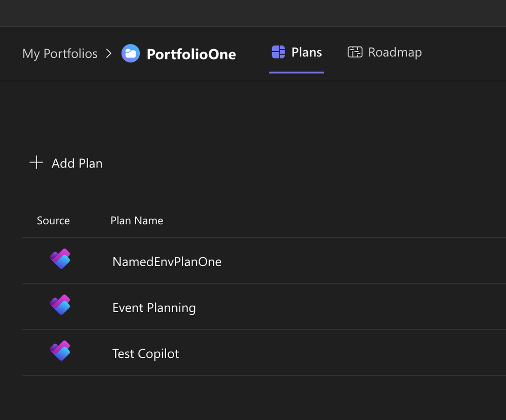The height and width of the screenshot is (420, 506).
Task: Select the PortfolioOne portfolio title
Action: click(x=191, y=54)
